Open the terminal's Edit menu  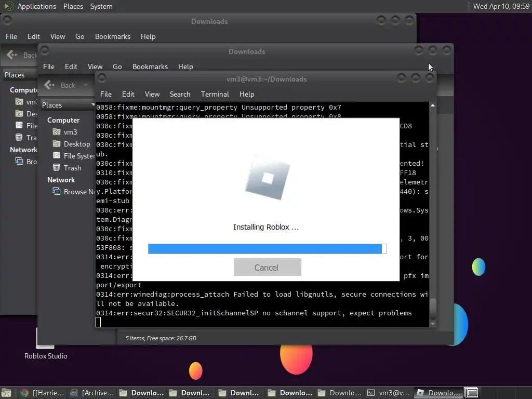tap(128, 95)
